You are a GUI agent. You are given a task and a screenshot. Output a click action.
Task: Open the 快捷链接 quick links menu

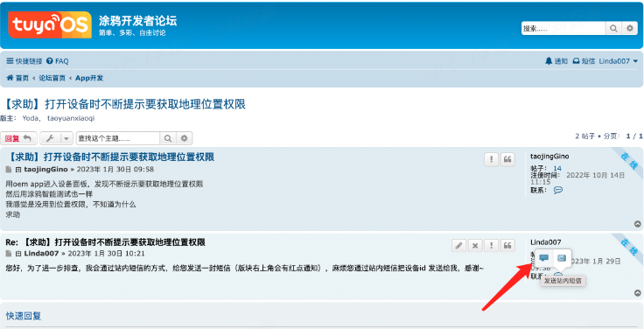(24, 61)
